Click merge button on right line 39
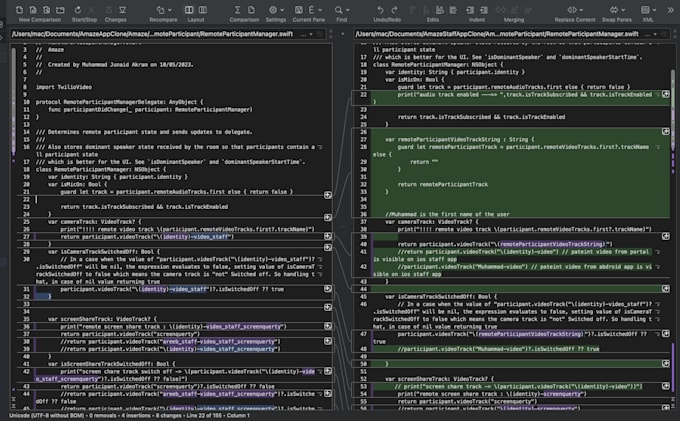Image resolution: width=680 pixels, height=421 pixels. pyautogui.click(x=666, y=236)
